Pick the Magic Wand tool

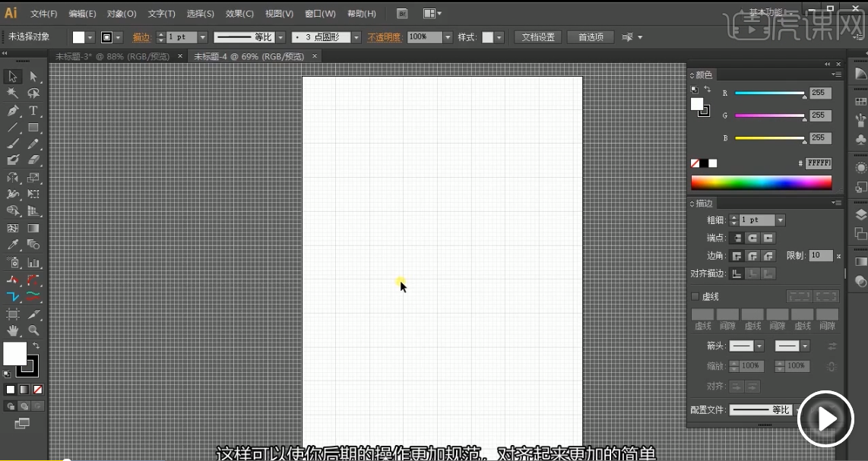(x=13, y=93)
